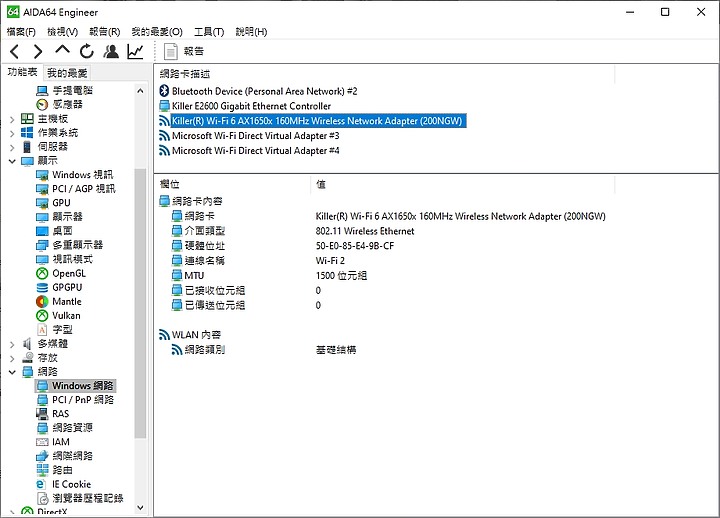This screenshot has height=518, width=720.
Task: Collapse the 顯示 tree node
Action: 12,161
